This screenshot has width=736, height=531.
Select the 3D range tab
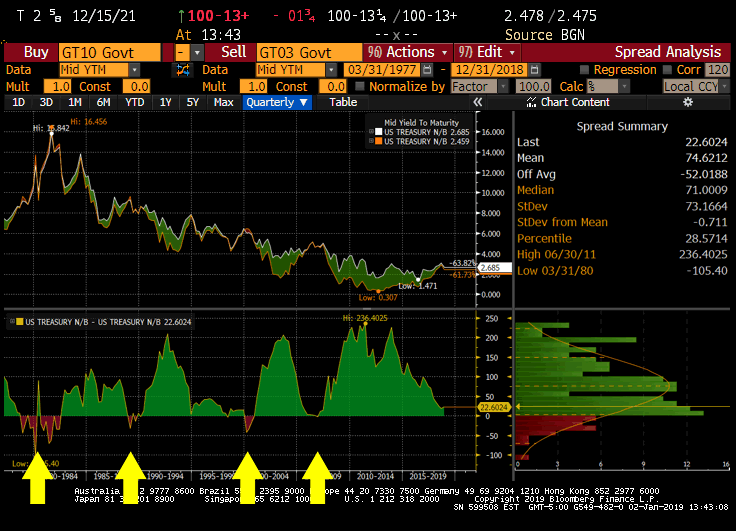click(x=46, y=102)
